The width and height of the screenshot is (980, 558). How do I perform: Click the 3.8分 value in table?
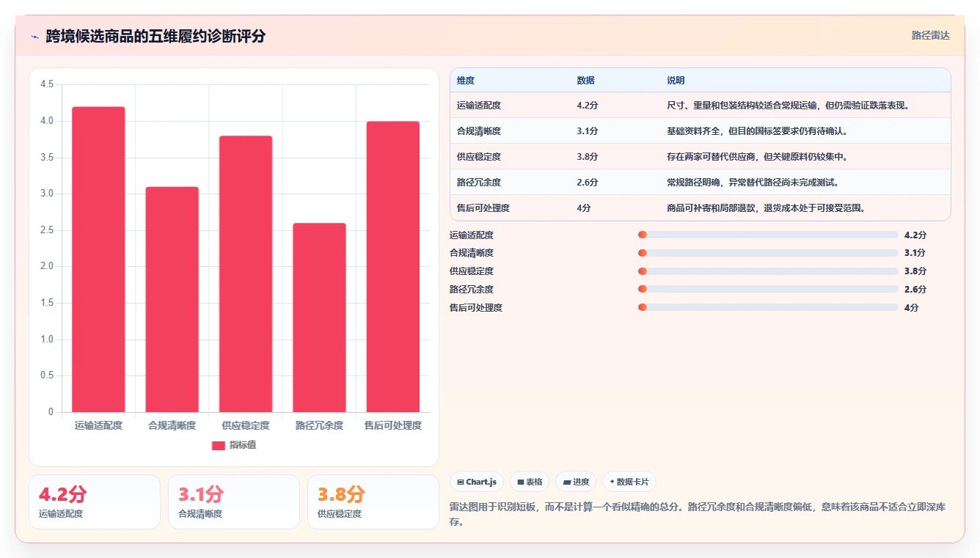[588, 157]
